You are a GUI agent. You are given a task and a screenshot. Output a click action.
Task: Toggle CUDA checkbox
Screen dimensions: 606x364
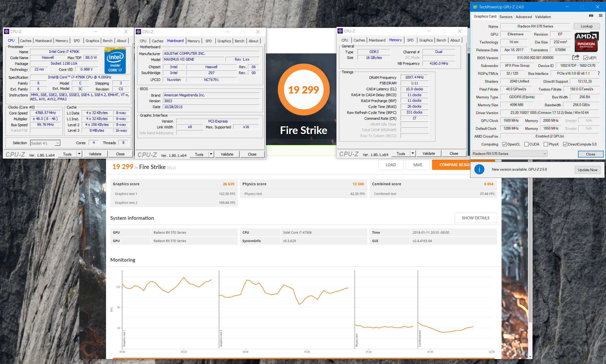(x=526, y=144)
